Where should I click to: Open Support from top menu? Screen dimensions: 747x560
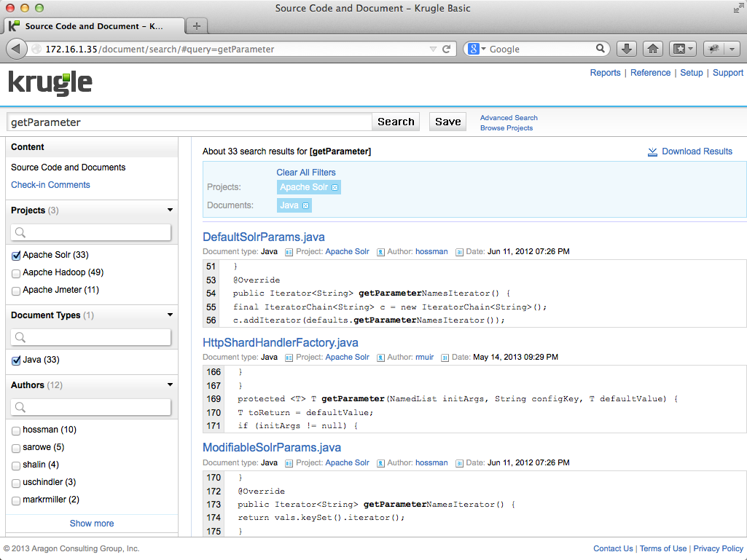[727, 73]
